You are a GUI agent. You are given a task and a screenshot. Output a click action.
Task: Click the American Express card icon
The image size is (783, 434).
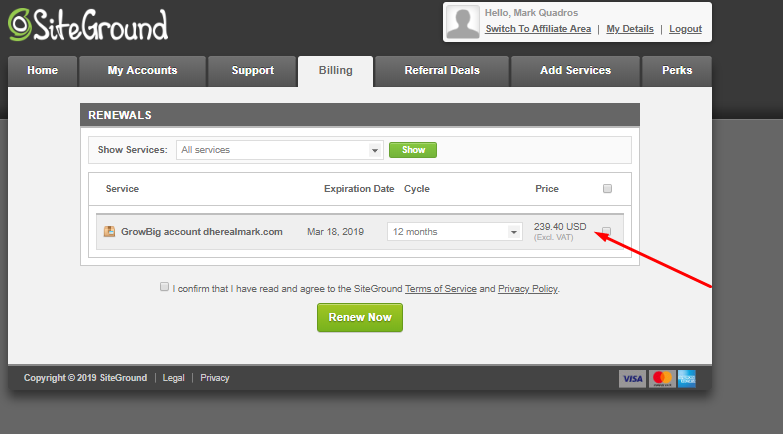click(x=687, y=379)
